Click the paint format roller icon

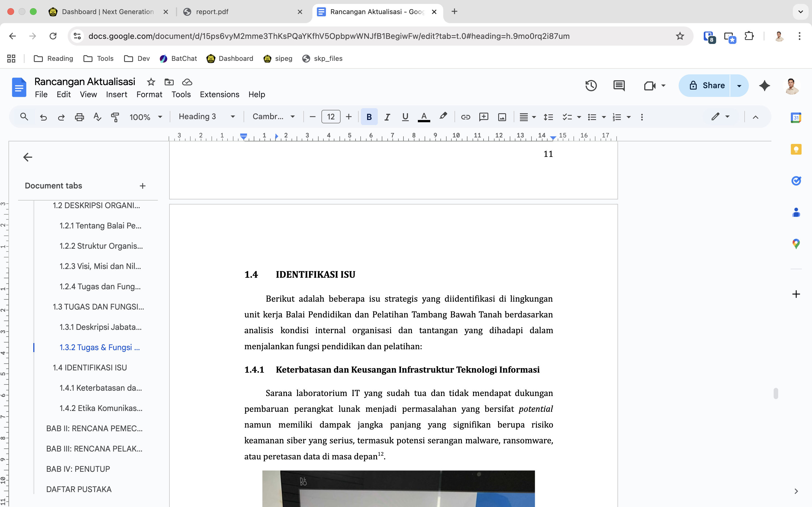[115, 117]
